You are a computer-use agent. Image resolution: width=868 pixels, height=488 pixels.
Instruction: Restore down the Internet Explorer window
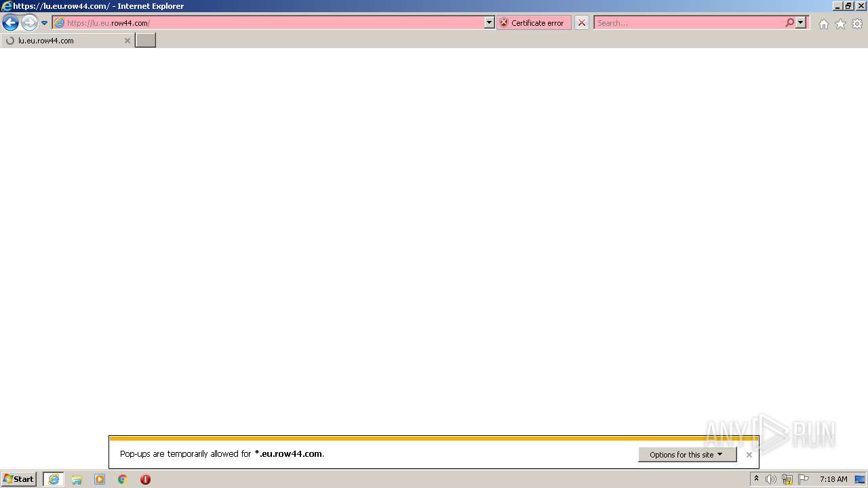click(848, 6)
